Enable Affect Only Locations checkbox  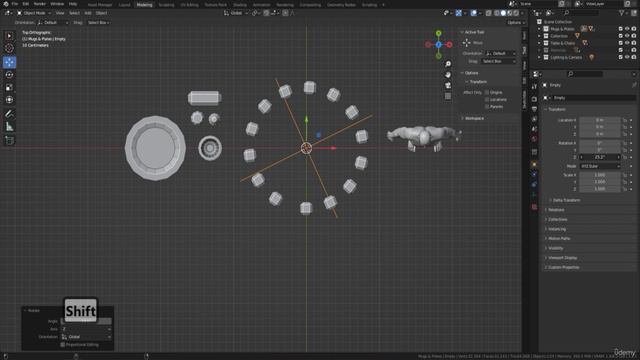[487, 100]
